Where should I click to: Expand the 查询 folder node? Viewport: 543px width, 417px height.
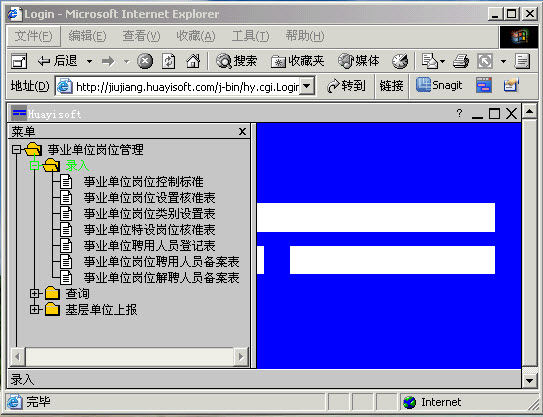pos(34,293)
